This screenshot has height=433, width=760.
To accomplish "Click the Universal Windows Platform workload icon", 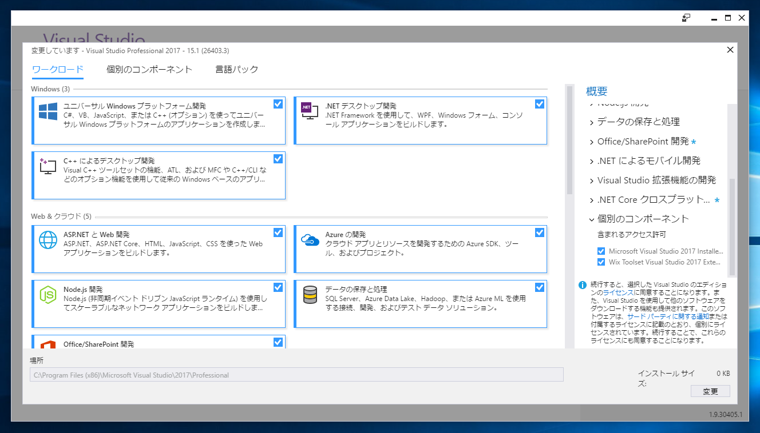I will 48,112.
